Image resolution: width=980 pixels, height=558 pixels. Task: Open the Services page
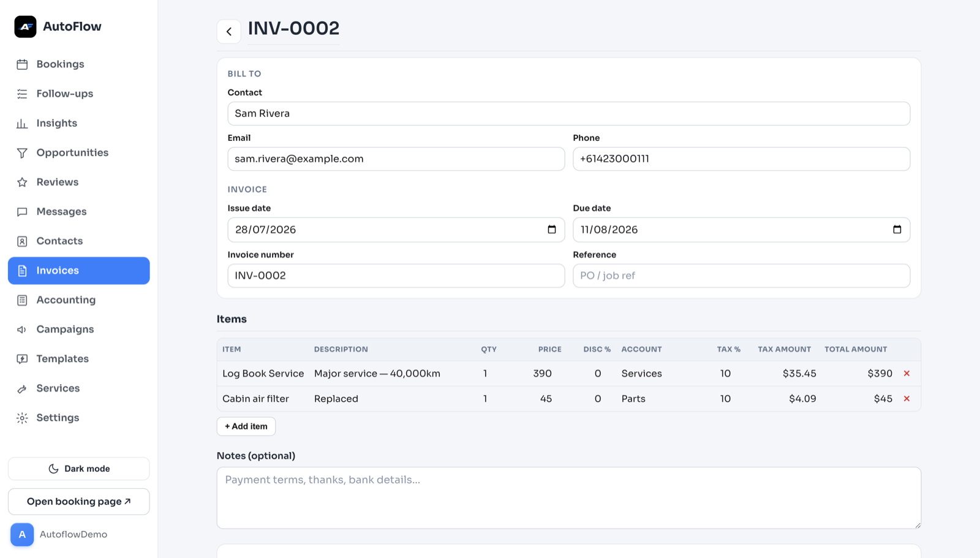click(x=79, y=388)
